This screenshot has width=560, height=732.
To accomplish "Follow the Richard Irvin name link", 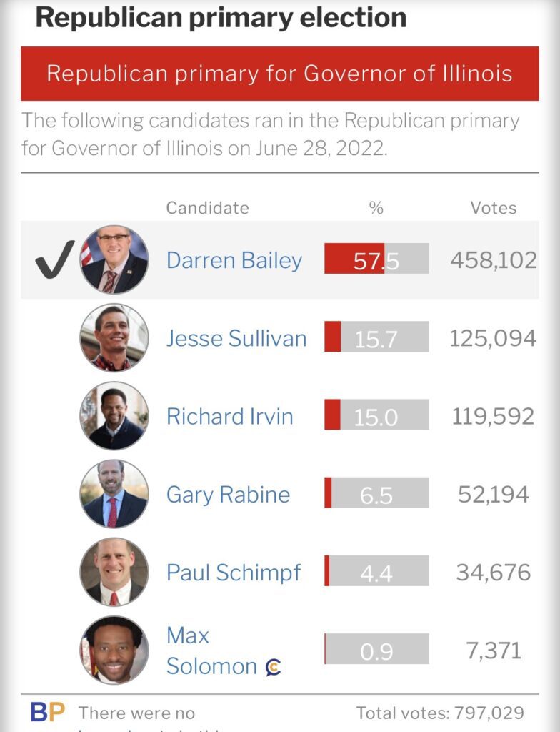I will tap(229, 416).
